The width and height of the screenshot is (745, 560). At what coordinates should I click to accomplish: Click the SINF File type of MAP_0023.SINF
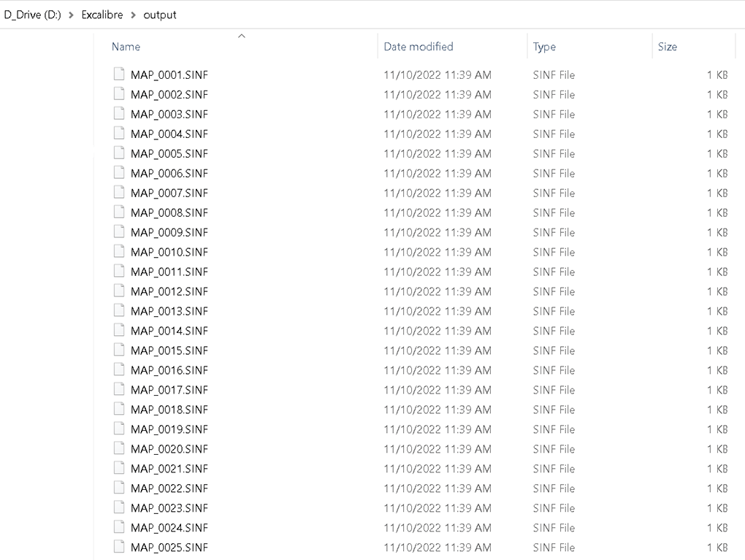[x=554, y=509]
